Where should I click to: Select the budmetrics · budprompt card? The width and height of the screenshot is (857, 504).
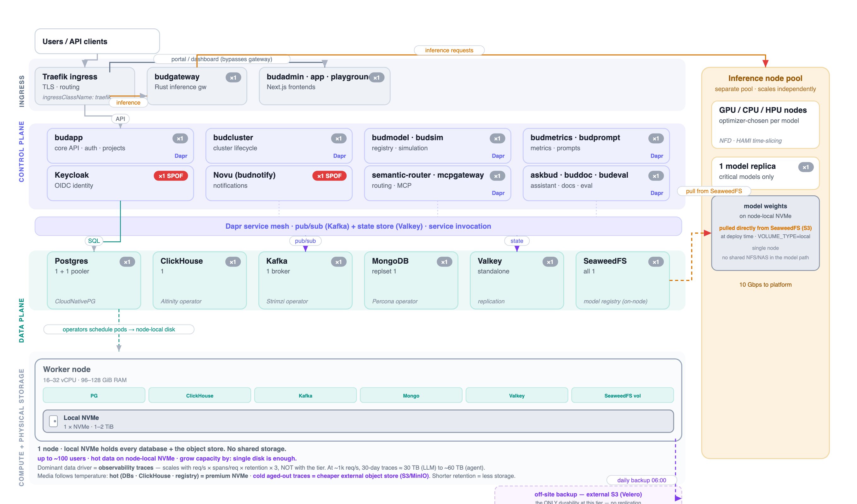(596, 146)
